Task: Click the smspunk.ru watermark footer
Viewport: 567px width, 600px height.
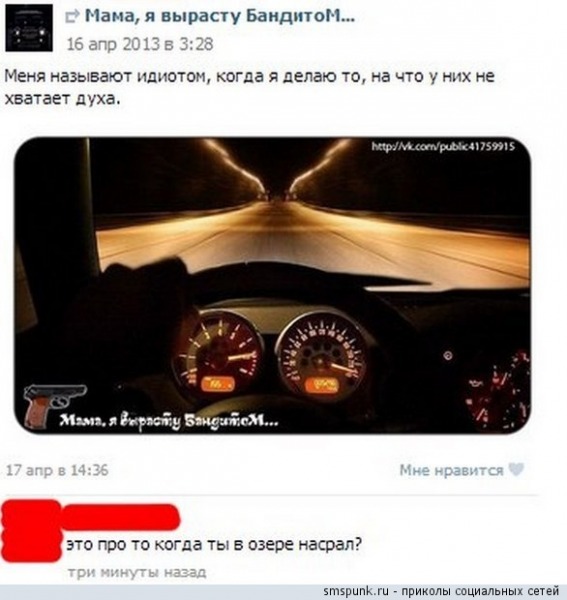Action: click(x=442, y=591)
